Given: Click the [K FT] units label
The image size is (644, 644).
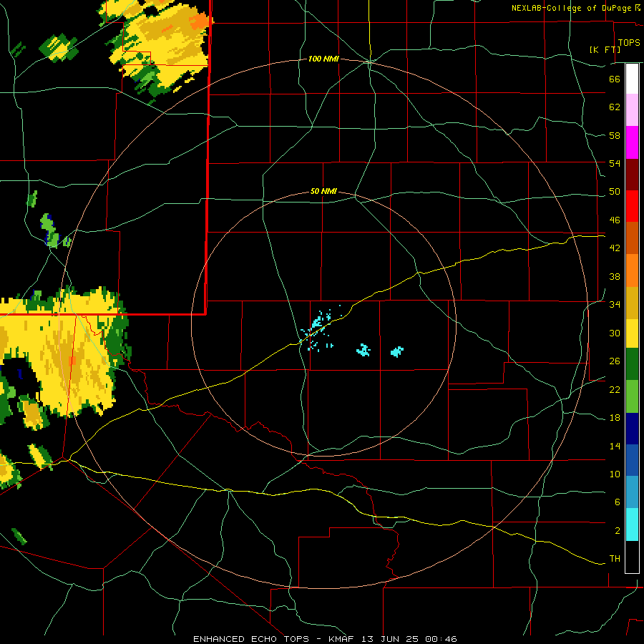Looking at the screenshot, I should pyautogui.click(x=605, y=49).
